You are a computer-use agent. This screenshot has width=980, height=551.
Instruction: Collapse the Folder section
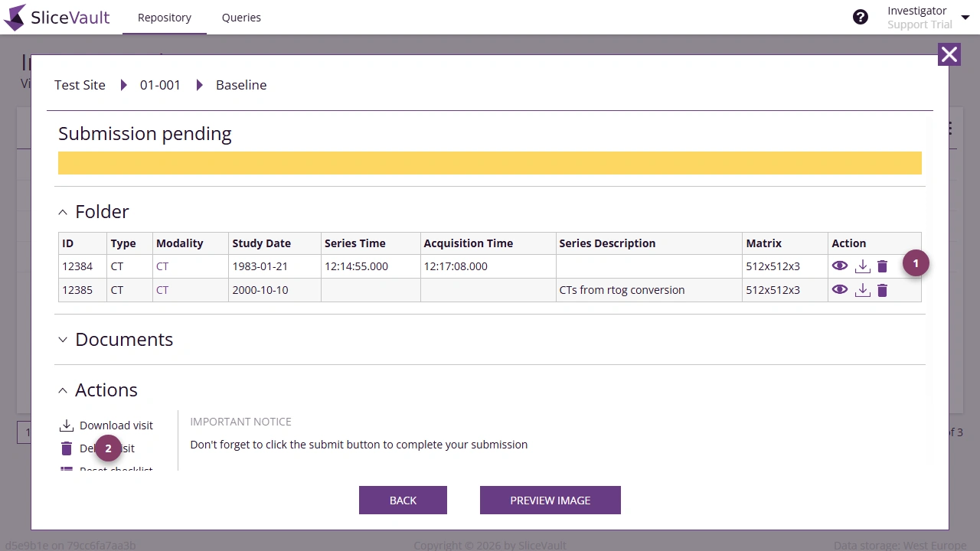63,212
